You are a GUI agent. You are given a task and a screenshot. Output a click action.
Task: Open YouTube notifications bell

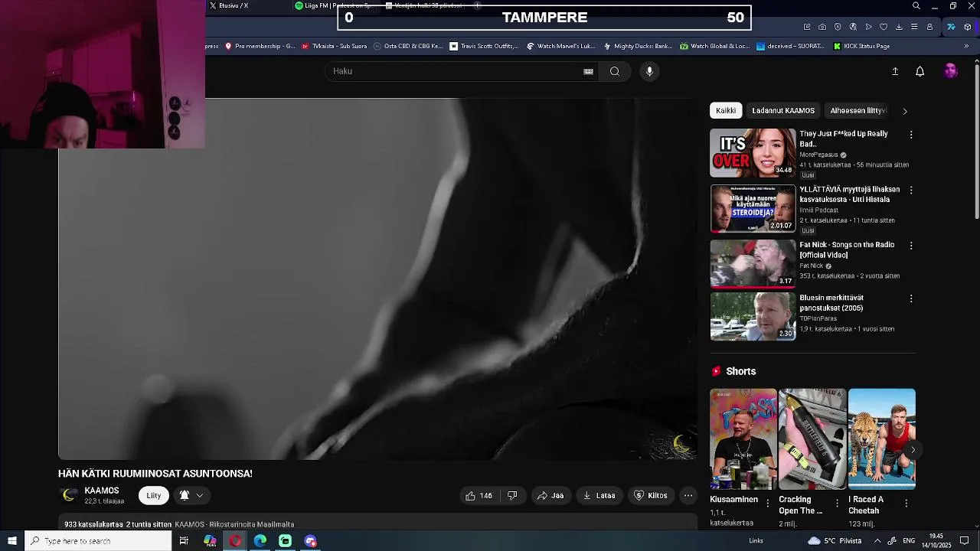click(920, 71)
